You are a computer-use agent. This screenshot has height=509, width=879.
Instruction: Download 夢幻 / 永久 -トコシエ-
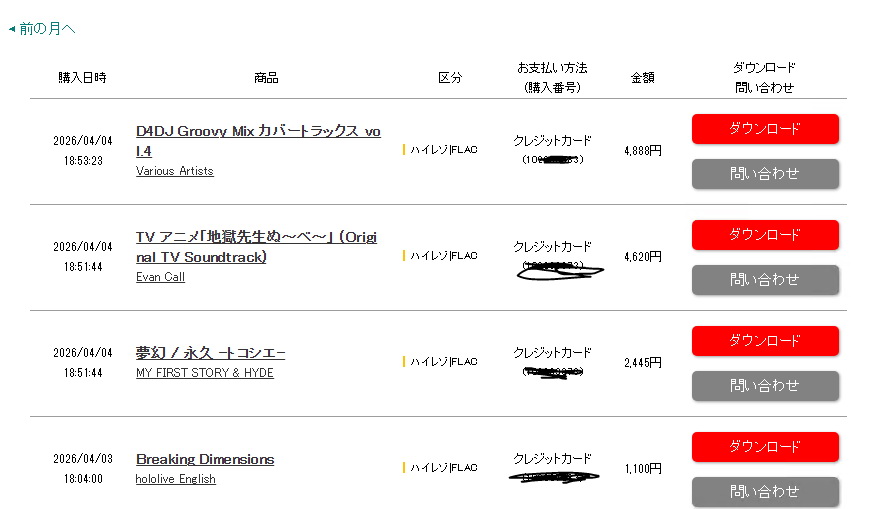click(765, 341)
